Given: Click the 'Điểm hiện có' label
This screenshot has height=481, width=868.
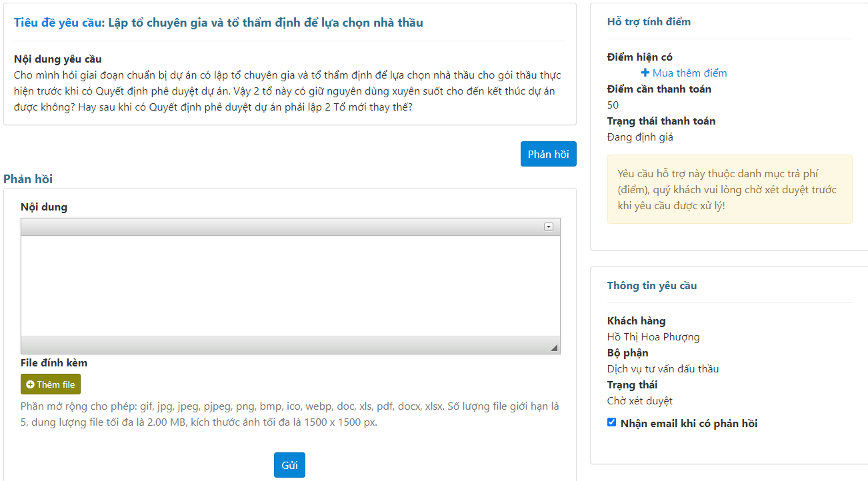Looking at the screenshot, I should coord(640,57).
